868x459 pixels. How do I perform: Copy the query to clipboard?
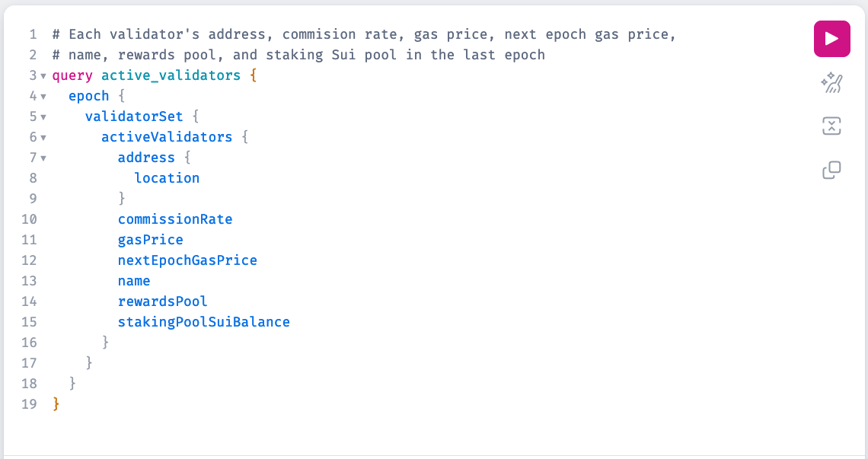coord(831,170)
